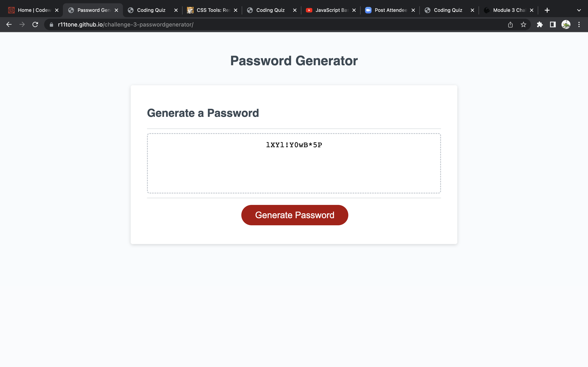Close the JavaScript Basics tab
588x367 pixels.
354,10
